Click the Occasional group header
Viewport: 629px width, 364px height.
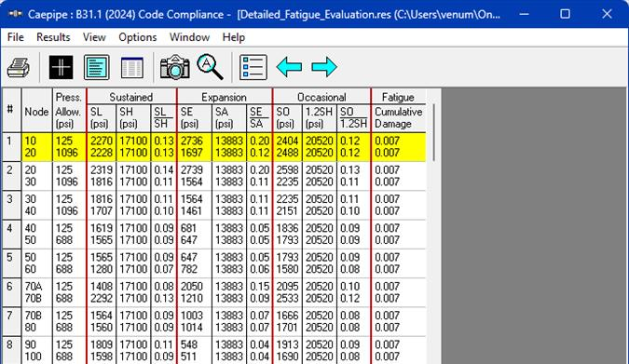(x=321, y=97)
